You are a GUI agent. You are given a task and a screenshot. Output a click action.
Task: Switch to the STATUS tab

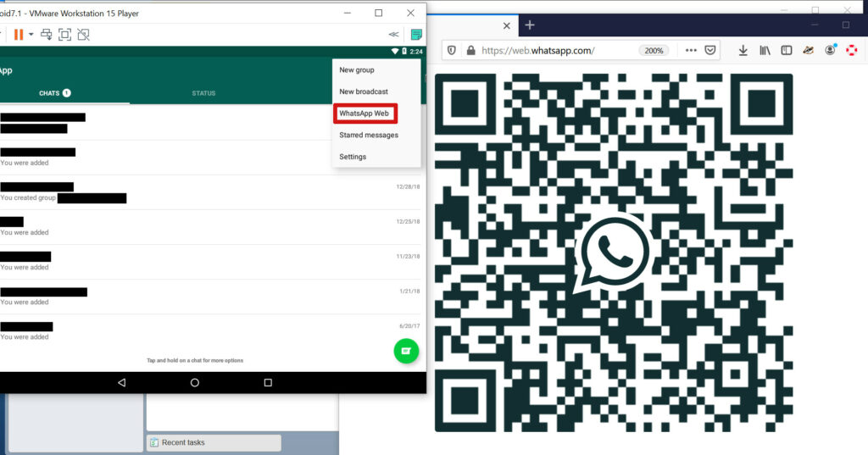[203, 93]
